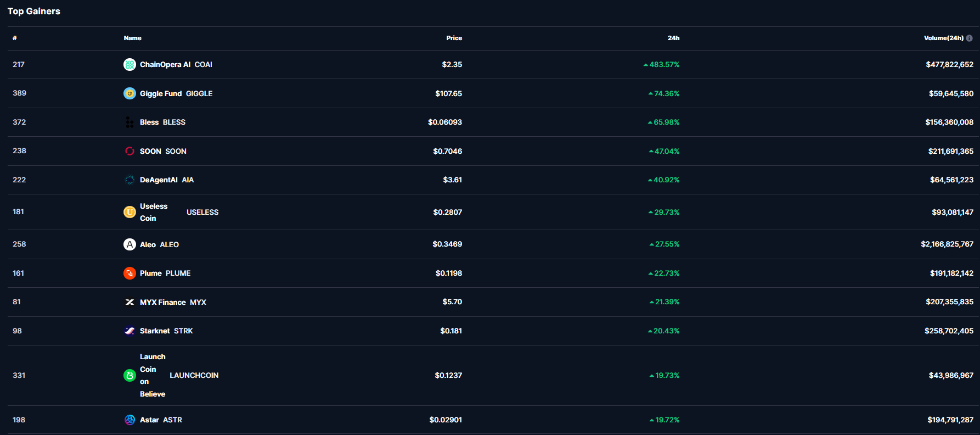Screen dimensions: 980x435
Task: Click the Plume coin logo icon
Action: tap(129, 273)
